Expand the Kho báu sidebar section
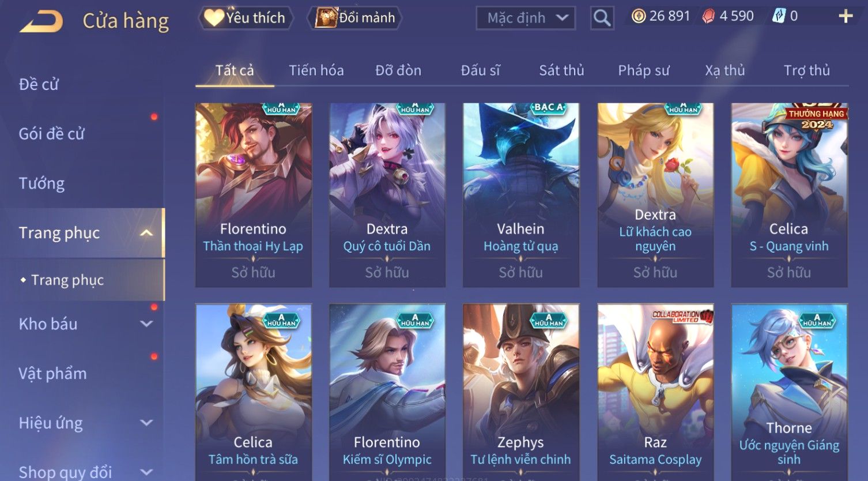The image size is (868, 481). [x=146, y=324]
